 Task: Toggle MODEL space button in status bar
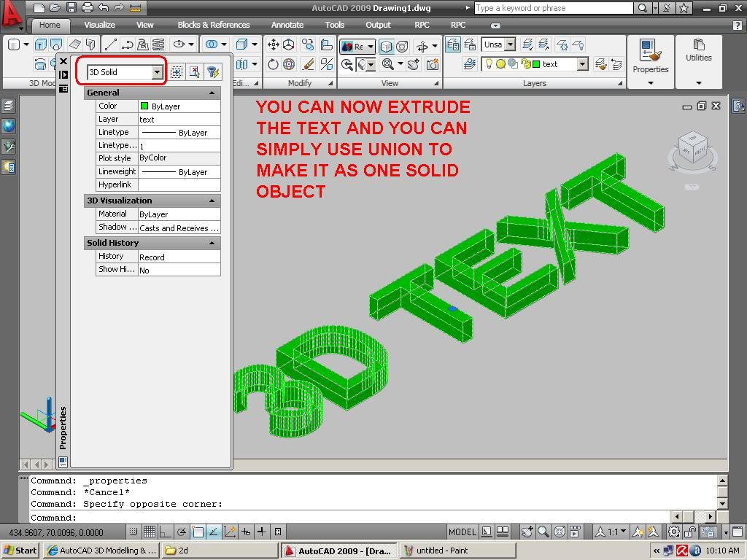coord(462,532)
